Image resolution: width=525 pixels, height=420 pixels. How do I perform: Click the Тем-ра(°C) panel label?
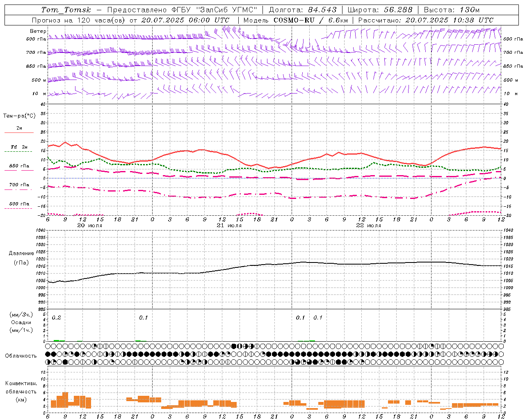tap(19, 116)
